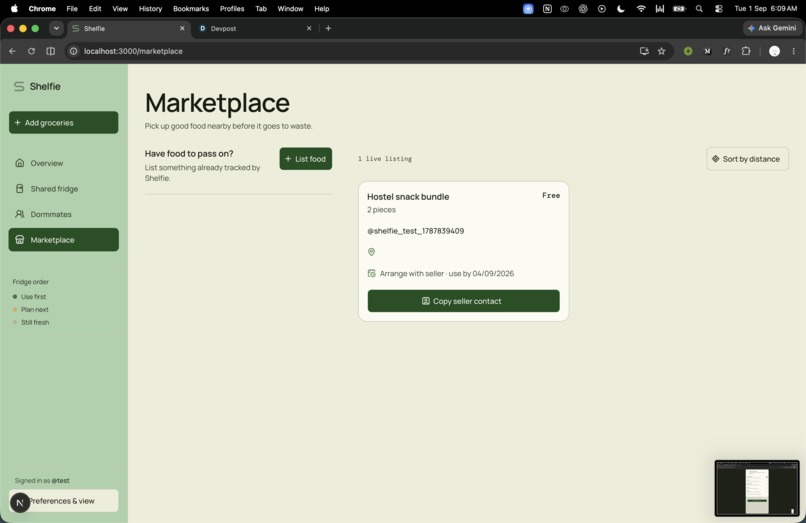Click the location pin icon on the listing

point(372,252)
